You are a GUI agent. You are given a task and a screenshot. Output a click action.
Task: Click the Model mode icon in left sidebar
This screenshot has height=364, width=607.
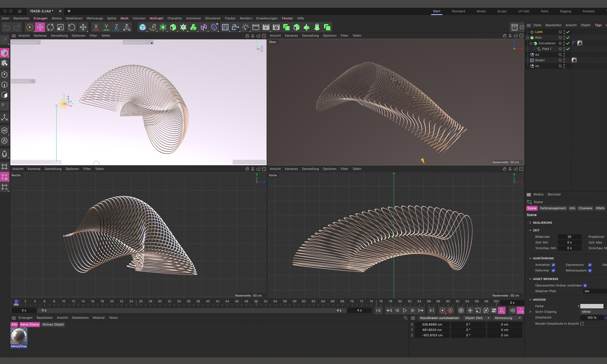coord(5,53)
